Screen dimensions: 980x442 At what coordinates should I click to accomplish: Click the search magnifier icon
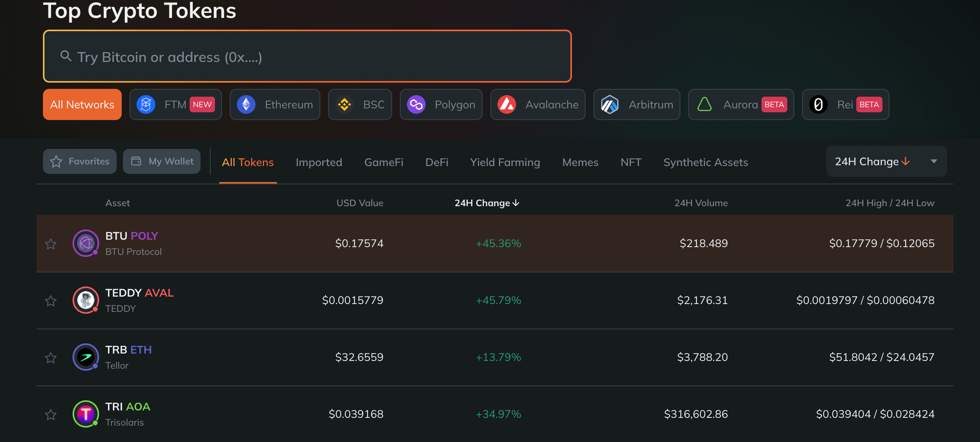point(66,56)
